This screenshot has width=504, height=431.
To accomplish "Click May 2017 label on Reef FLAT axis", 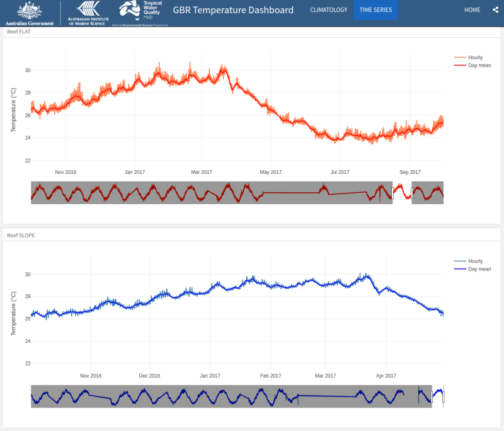I will 271,172.
